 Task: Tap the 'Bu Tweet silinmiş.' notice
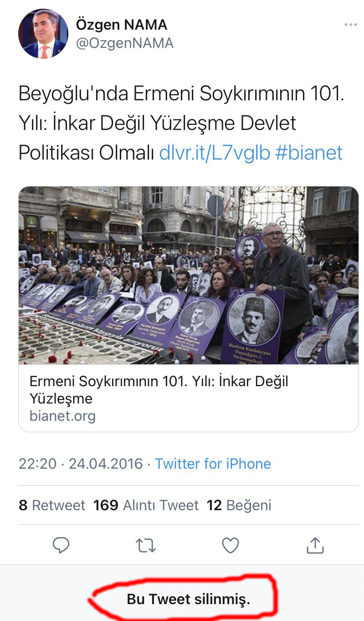(189, 599)
